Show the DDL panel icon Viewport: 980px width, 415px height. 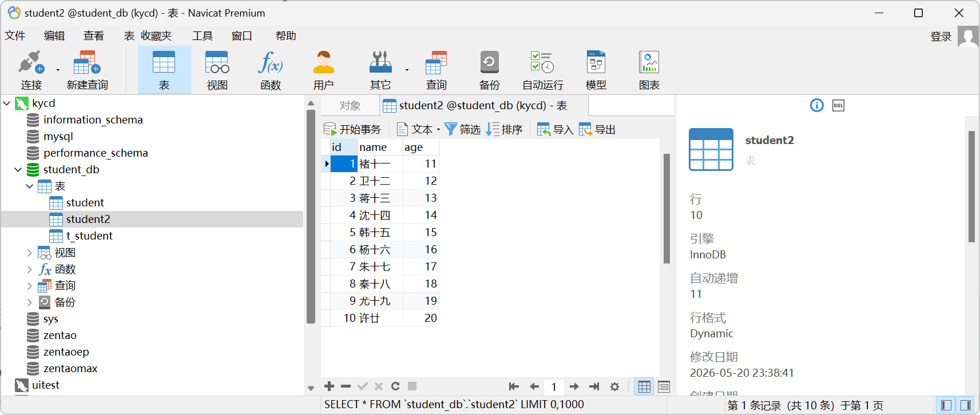(838, 105)
